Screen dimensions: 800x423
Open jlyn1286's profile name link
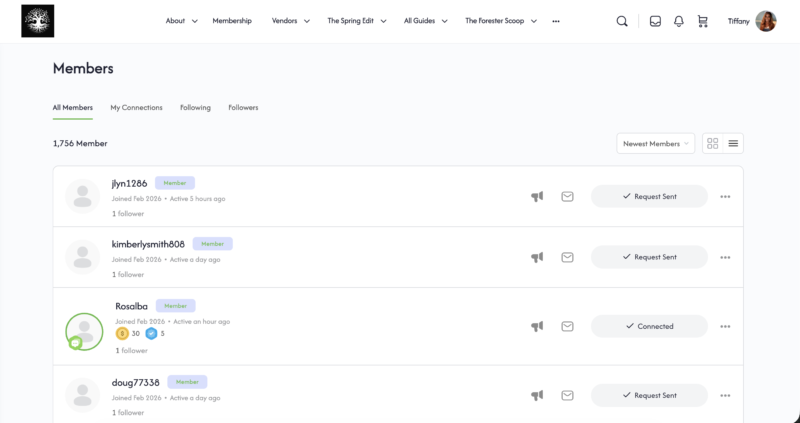130,183
